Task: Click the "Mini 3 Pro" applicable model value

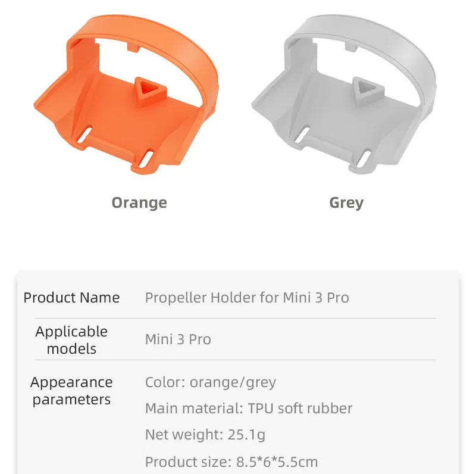Action: [x=178, y=340]
